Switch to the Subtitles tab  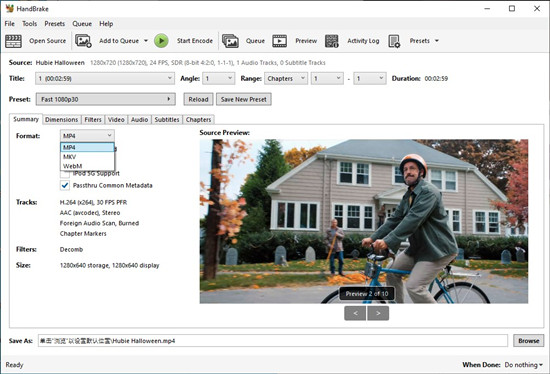coord(167,120)
